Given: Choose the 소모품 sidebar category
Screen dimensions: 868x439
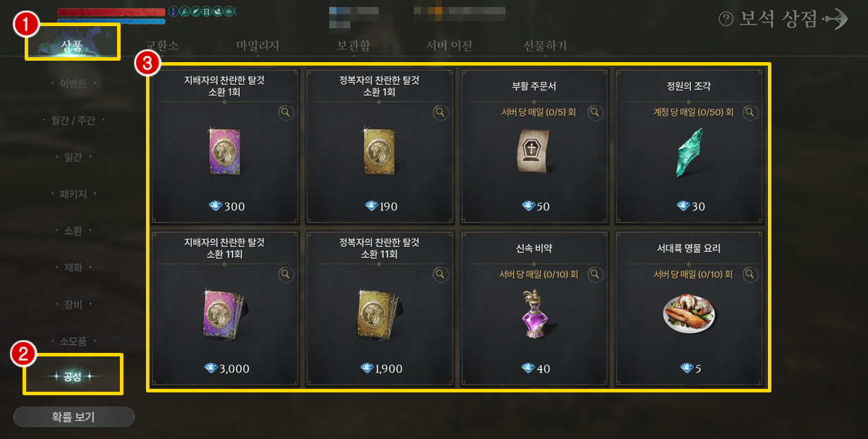Looking at the screenshot, I should tap(73, 341).
